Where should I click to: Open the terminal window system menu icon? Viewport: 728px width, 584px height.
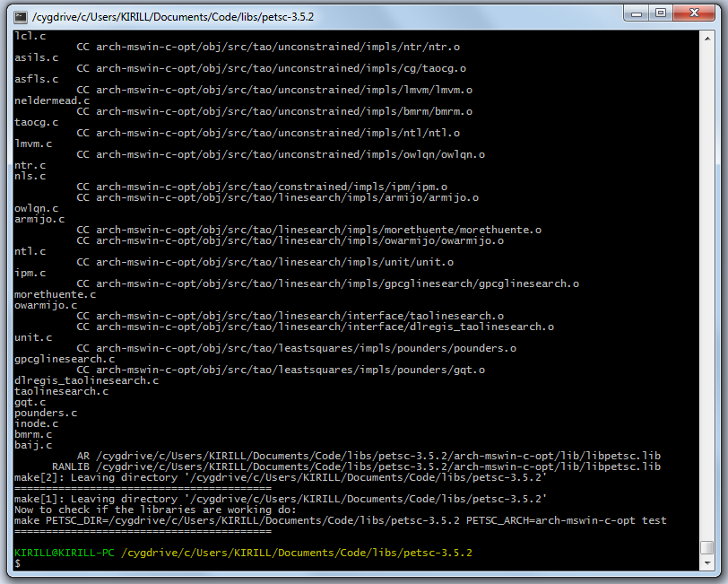pyautogui.click(x=20, y=17)
